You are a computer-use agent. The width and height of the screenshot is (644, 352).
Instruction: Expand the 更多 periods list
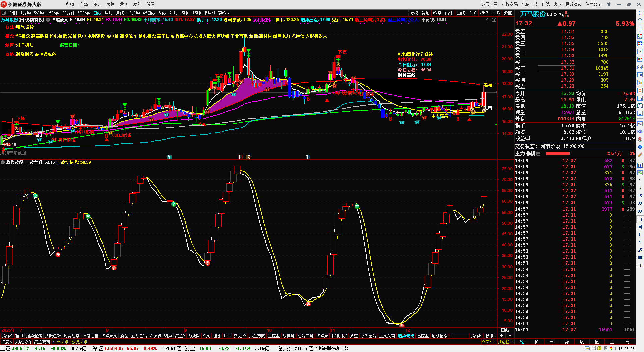coord(224,13)
